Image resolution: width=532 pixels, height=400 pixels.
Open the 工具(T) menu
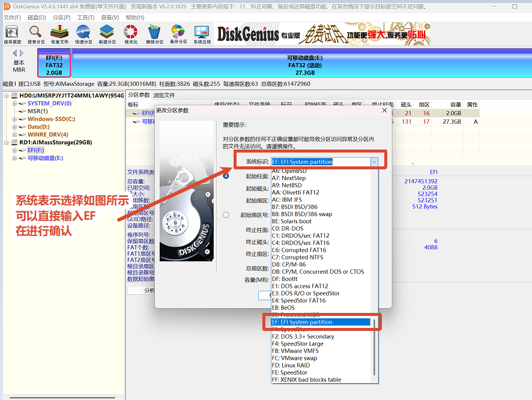click(x=86, y=17)
